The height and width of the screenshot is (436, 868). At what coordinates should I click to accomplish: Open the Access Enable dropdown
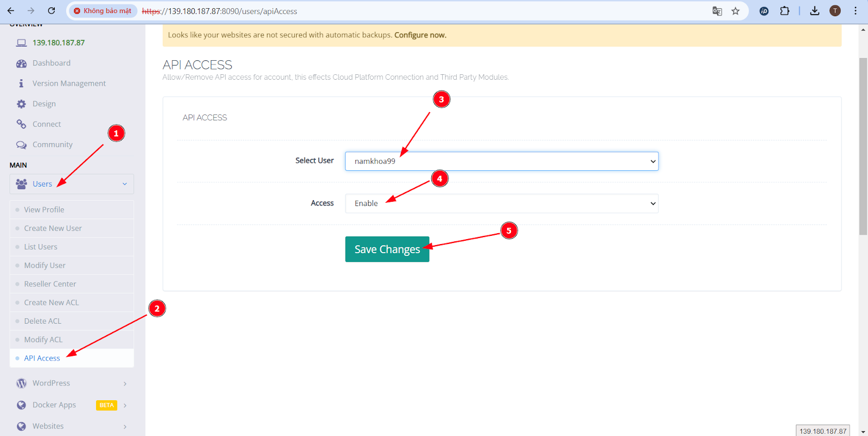(502, 203)
